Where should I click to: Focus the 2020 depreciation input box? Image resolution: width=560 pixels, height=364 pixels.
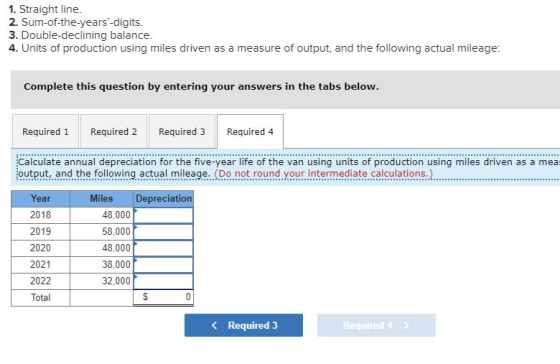pos(164,248)
